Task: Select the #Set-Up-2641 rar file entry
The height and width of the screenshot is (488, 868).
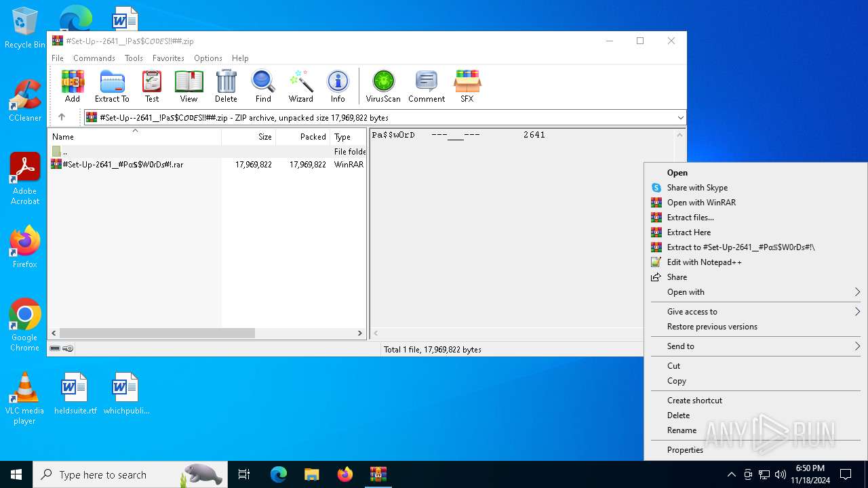Action: (x=123, y=165)
